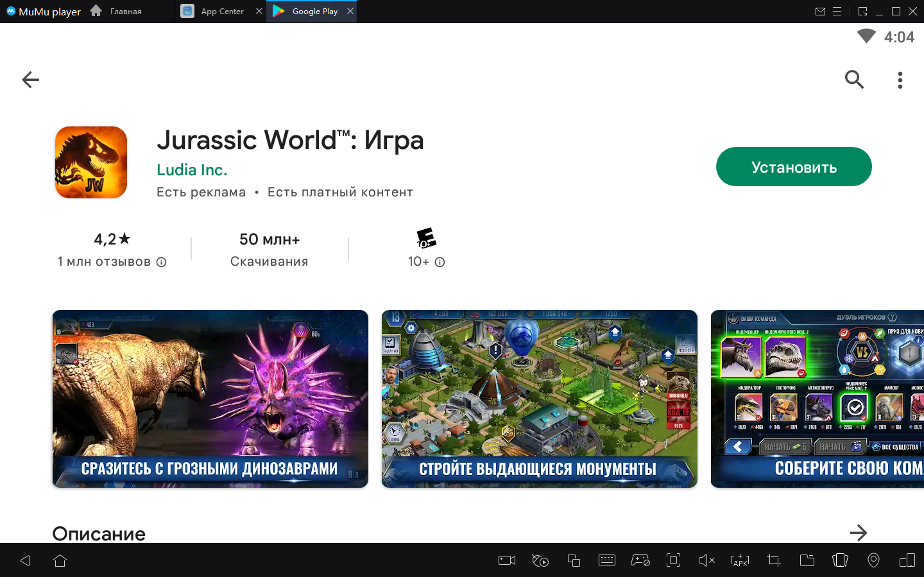Open the three-dot overflow menu

[900, 80]
